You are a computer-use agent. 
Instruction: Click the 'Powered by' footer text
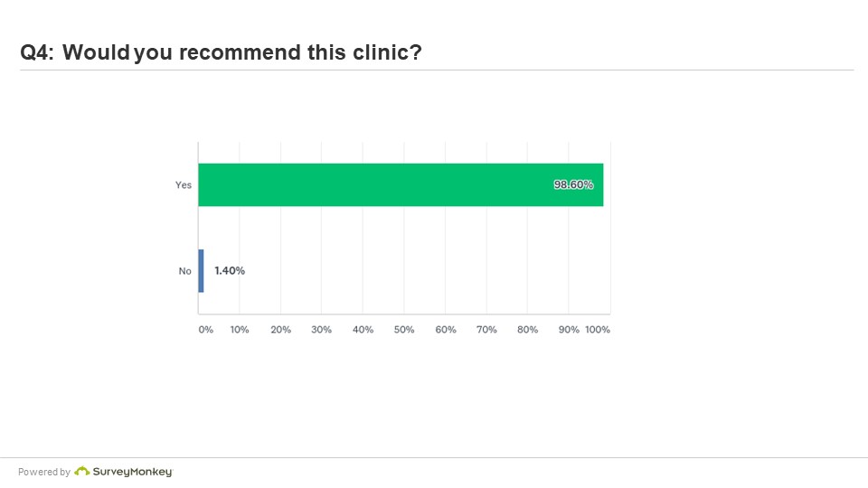point(44,472)
